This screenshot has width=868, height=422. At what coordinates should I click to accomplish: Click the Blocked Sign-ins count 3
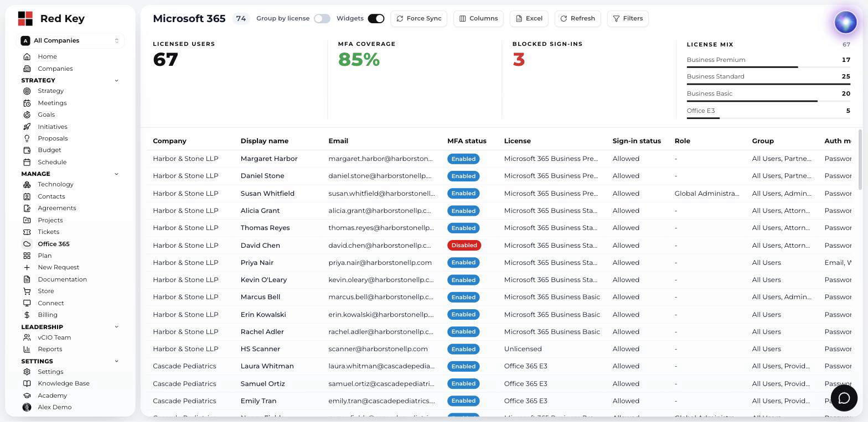click(x=519, y=59)
